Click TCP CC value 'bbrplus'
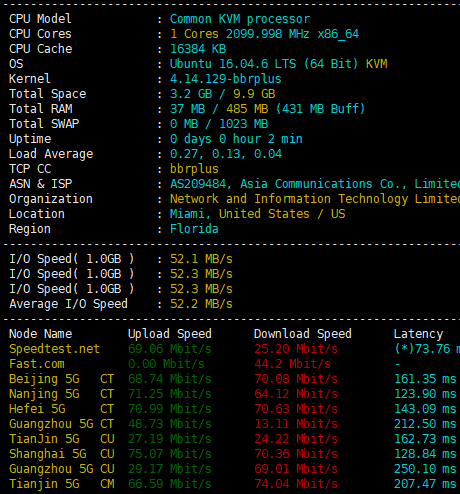Image resolution: width=460 pixels, height=494 pixels. click(194, 169)
